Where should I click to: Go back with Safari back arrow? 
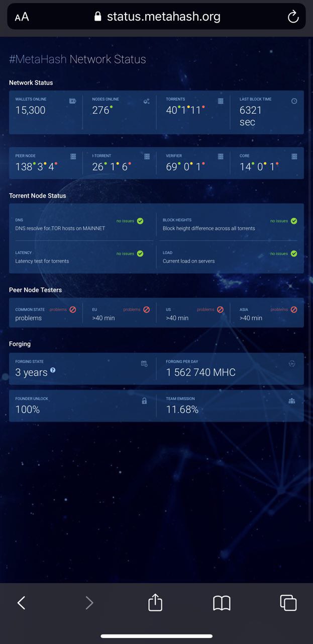(21, 602)
